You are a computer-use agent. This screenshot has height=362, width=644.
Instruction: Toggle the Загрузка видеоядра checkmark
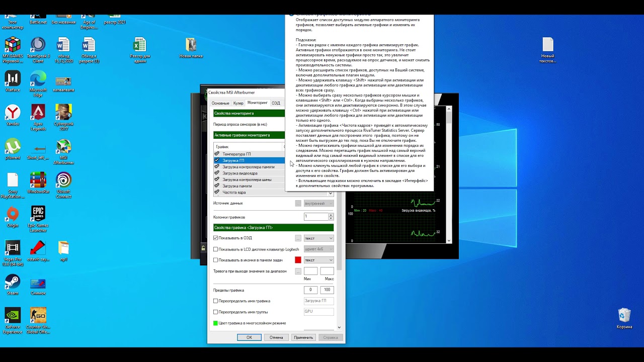click(217, 173)
